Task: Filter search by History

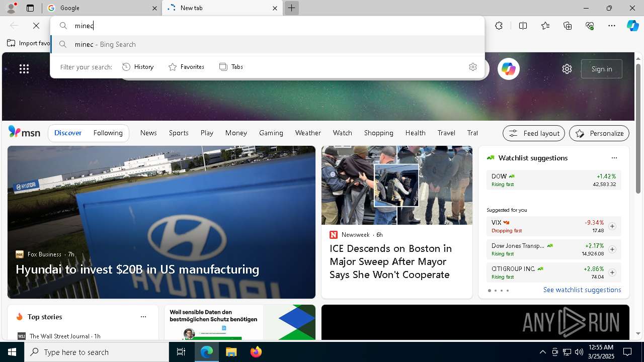Action: (138, 67)
